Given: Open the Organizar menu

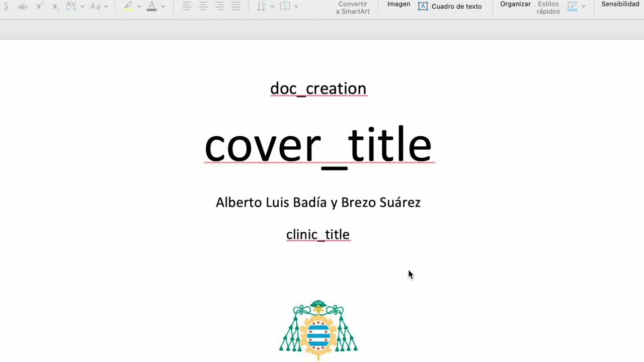Looking at the screenshot, I should (x=515, y=4).
